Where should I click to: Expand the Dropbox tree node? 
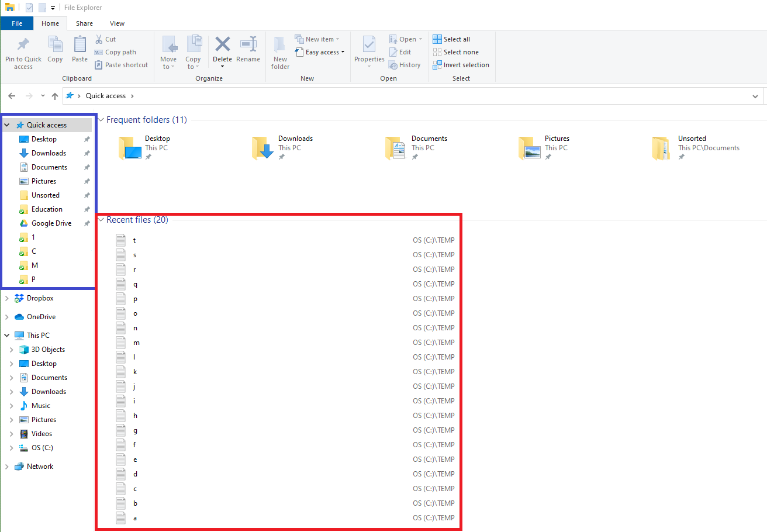(x=7, y=298)
